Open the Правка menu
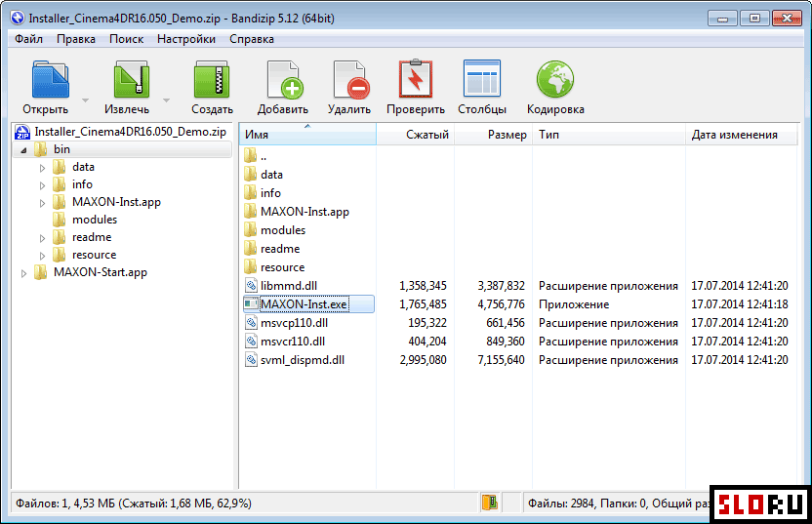 75,39
